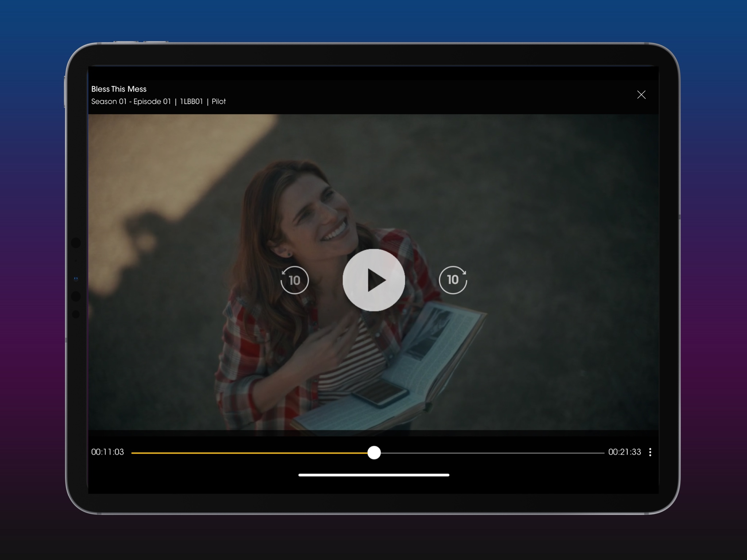Click the total duration 00:21:33
Viewport: 747px width, 560px height.
tap(624, 452)
